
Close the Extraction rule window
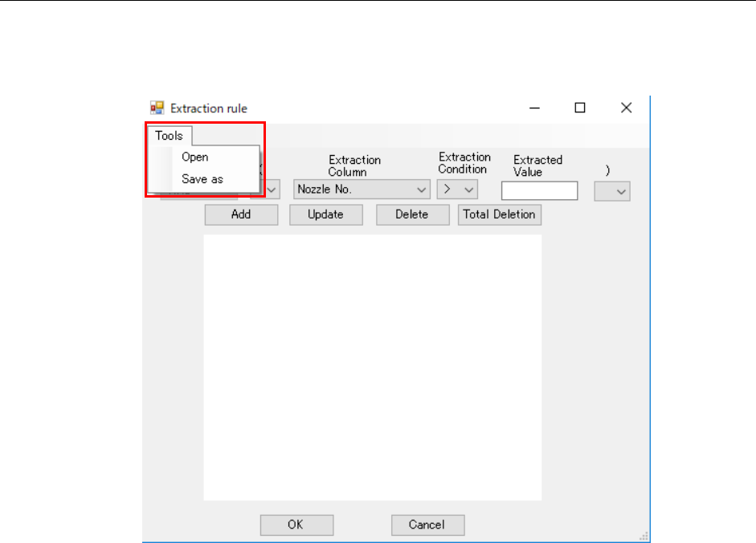[626, 108]
